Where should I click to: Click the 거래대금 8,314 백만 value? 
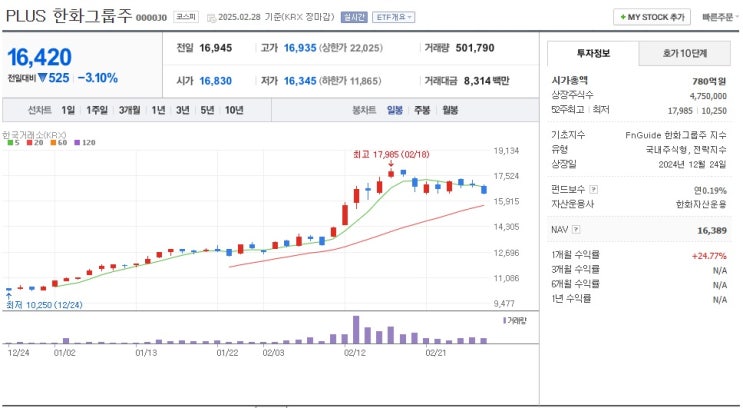487,81
